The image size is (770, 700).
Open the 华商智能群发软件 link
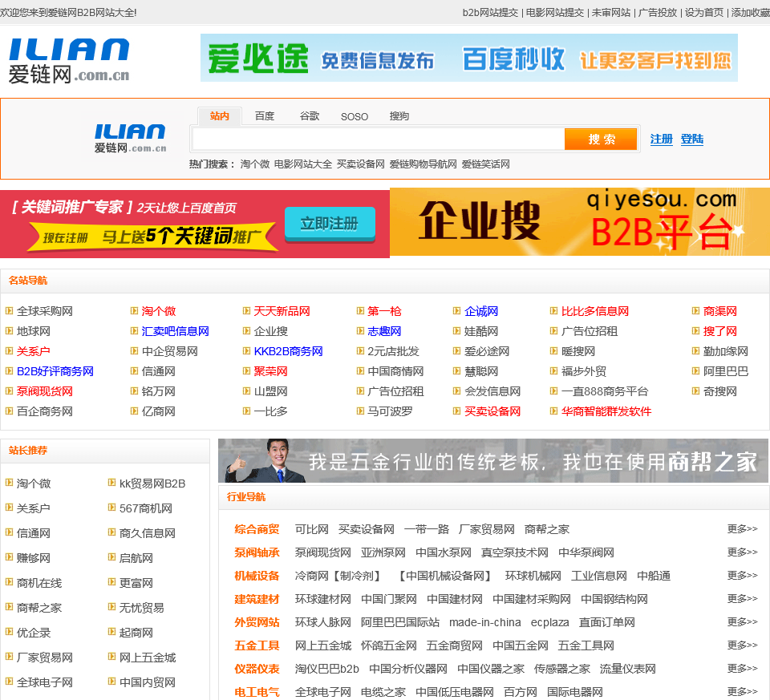pos(606,412)
